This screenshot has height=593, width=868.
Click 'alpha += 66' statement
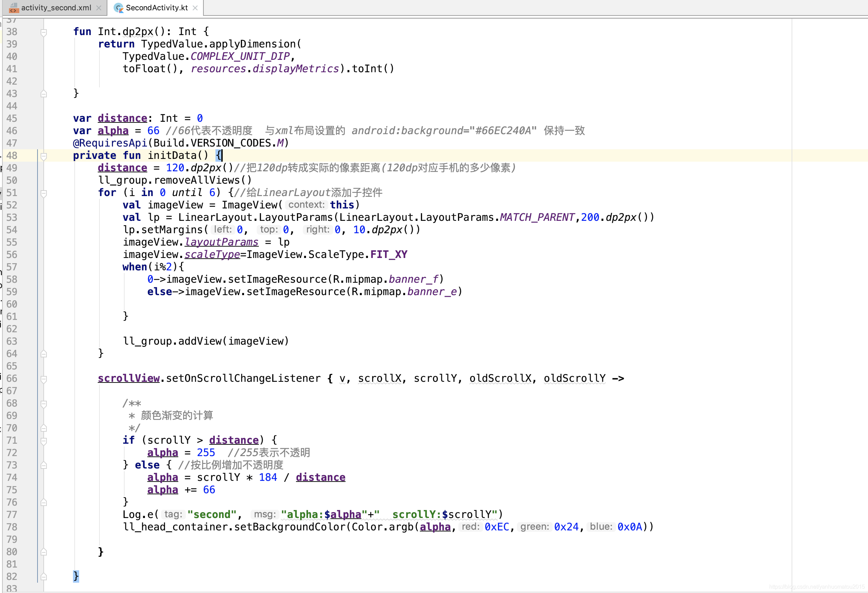point(181,489)
